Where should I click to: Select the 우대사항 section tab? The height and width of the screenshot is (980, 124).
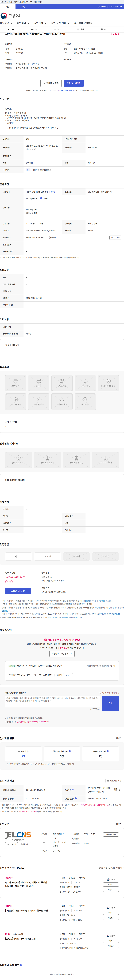coord(57,29)
